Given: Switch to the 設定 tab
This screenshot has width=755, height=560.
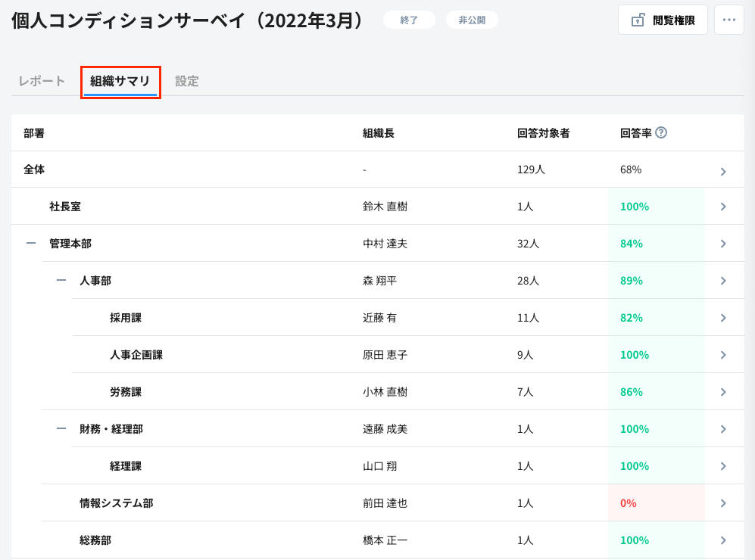Looking at the screenshot, I should coord(187,80).
